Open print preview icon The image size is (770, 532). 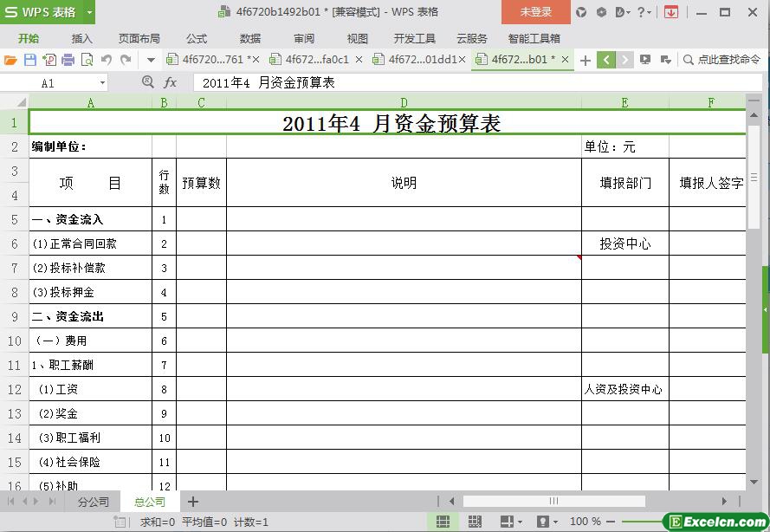pyautogui.click(x=87, y=60)
